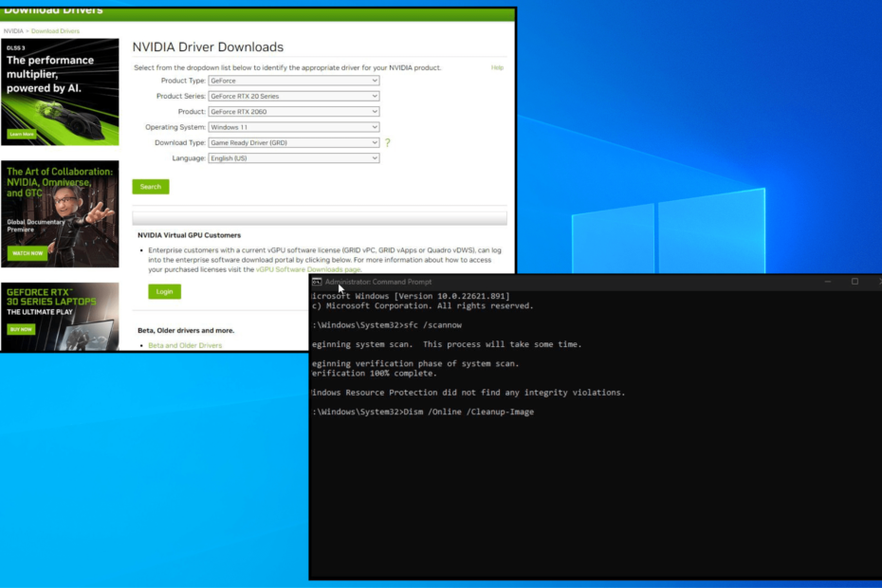Viewport: 882px width, 588px height.
Task: Open the Download Type dropdown
Action: coord(294,143)
